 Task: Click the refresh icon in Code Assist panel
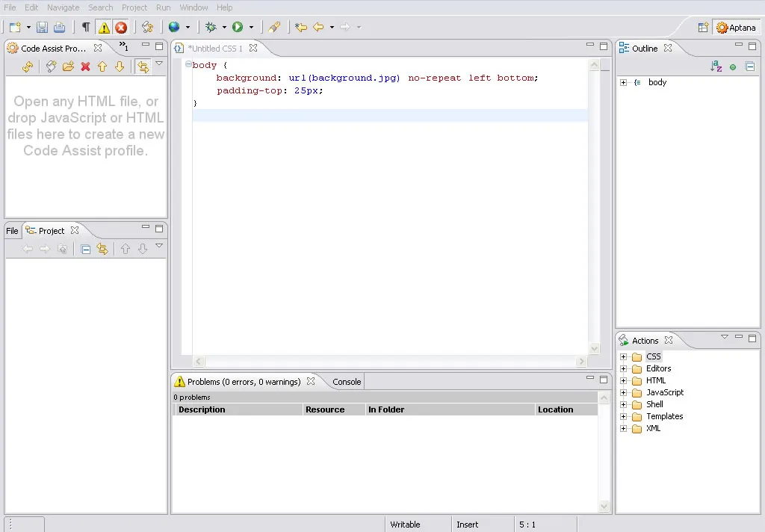[x=28, y=66]
